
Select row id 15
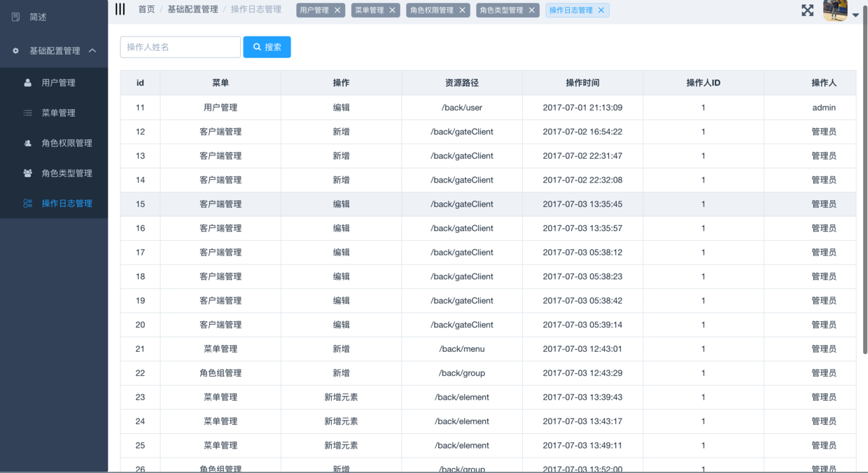pyautogui.click(x=140, y=204)
